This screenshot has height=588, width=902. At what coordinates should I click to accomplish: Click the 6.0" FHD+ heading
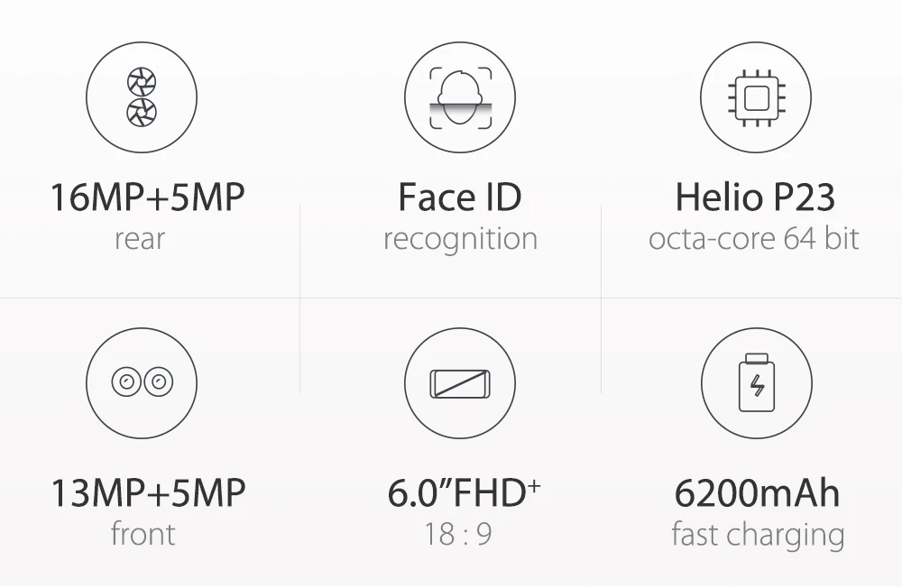click(x=464, y=493)
